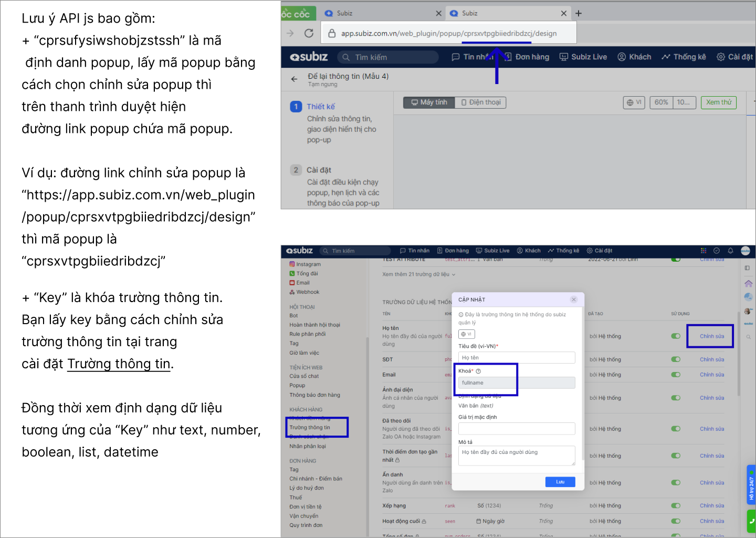Toggle the SĐT field usage switch

point(676,359)
